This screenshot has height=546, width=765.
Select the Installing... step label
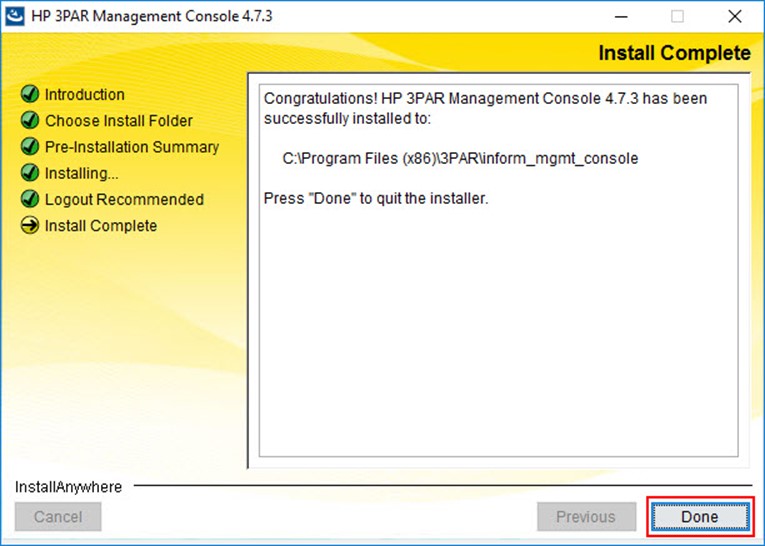[x=81, y=173]
